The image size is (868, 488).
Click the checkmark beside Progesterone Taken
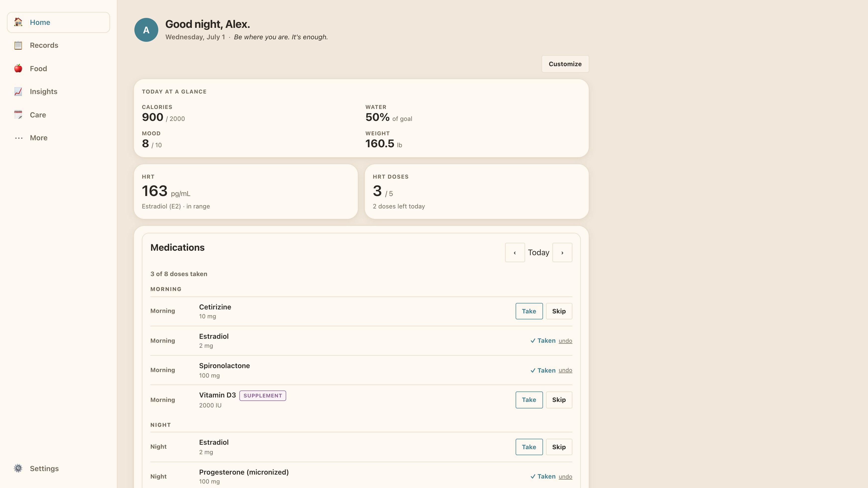(x=533, y=477)
